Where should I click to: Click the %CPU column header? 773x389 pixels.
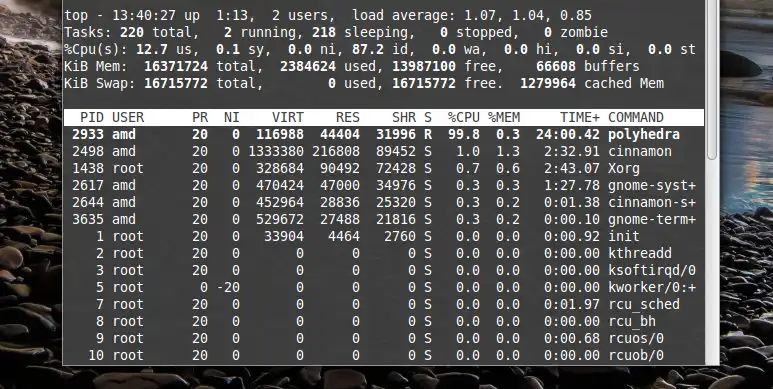(463, 117)
